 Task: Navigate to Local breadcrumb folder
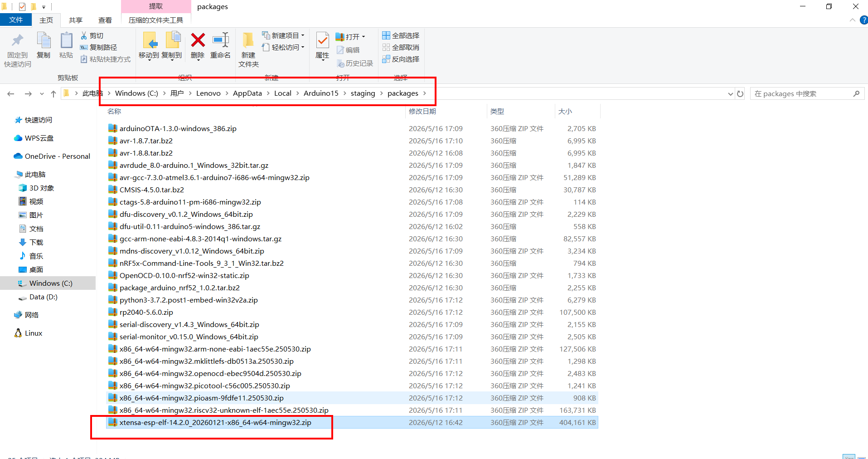pos(283,93)
